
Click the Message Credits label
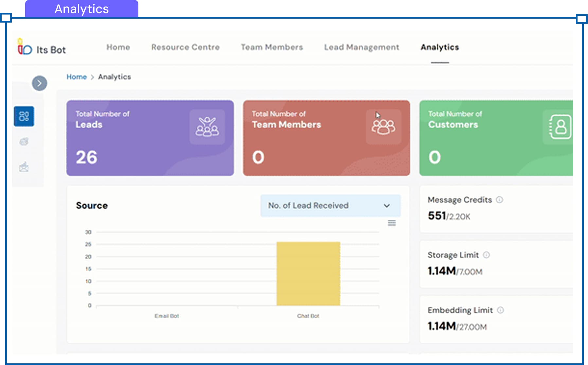click(x=460, y=200)
